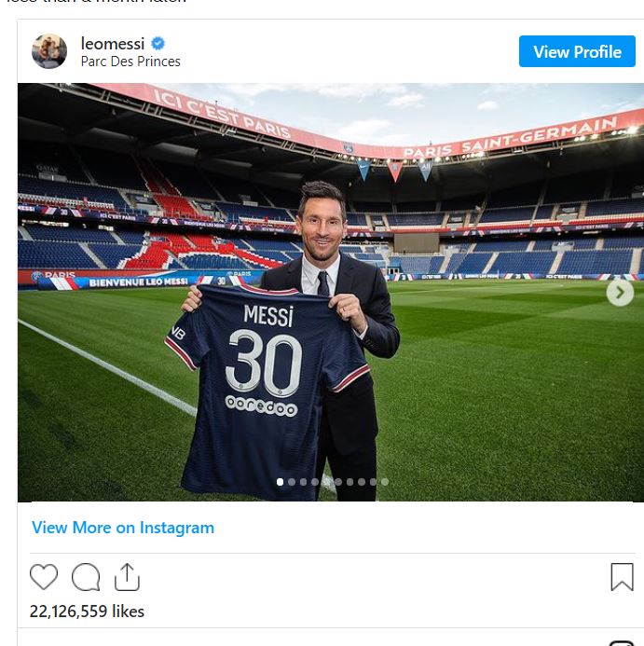The height and width of the screenshot is (646, 644).
Task: Select the eighth carousel dot
Action: [362, 482]
